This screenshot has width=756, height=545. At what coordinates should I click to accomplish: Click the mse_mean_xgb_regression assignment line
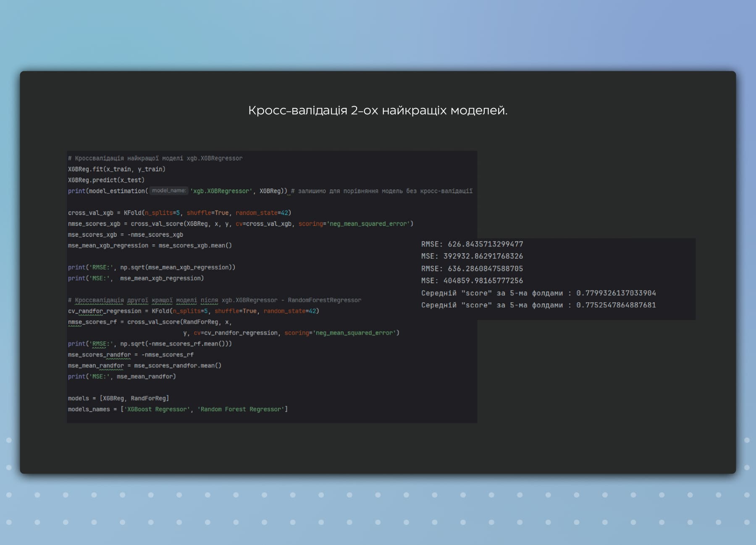[x=150, y=246]
